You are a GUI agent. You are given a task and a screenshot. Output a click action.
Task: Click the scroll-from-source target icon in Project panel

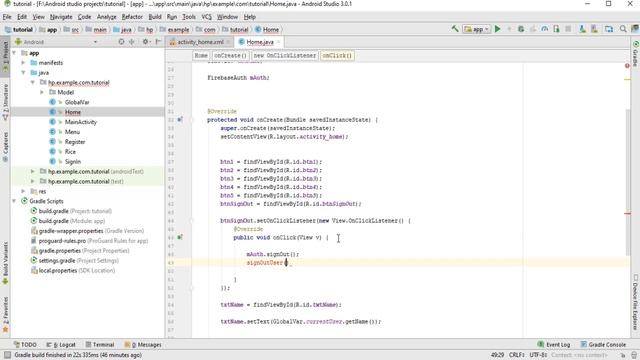pyautogui.click(x=121, y=42)
